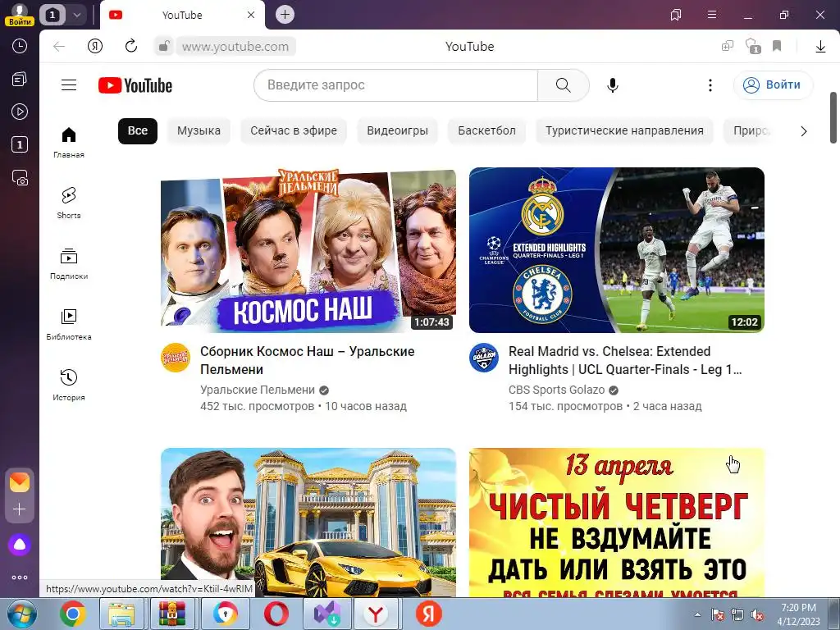Viewport: 840px width, 630px height.
Task: Click the browser profile Войти button
Action: point(20,15)
